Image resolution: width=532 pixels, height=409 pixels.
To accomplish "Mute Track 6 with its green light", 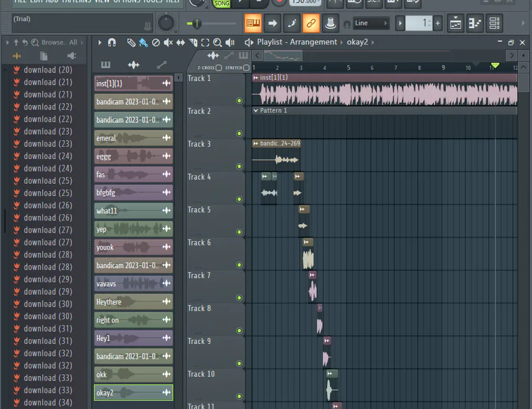I will (239, 265).
